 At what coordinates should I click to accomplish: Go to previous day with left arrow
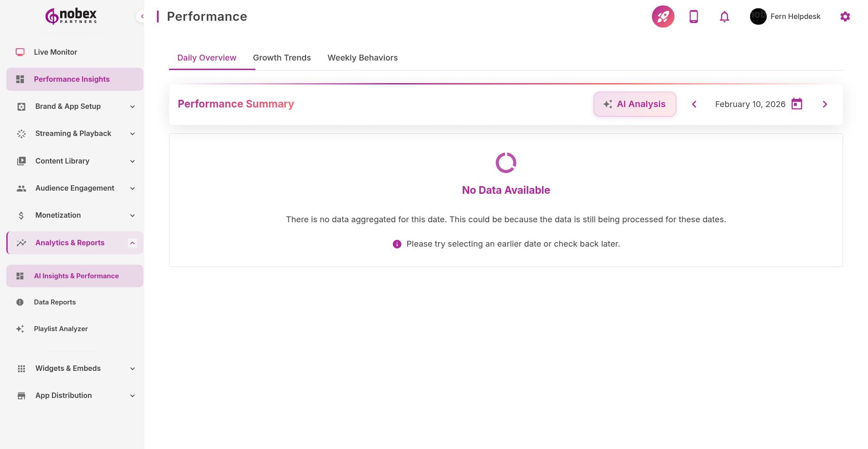(x=694, y=104)
